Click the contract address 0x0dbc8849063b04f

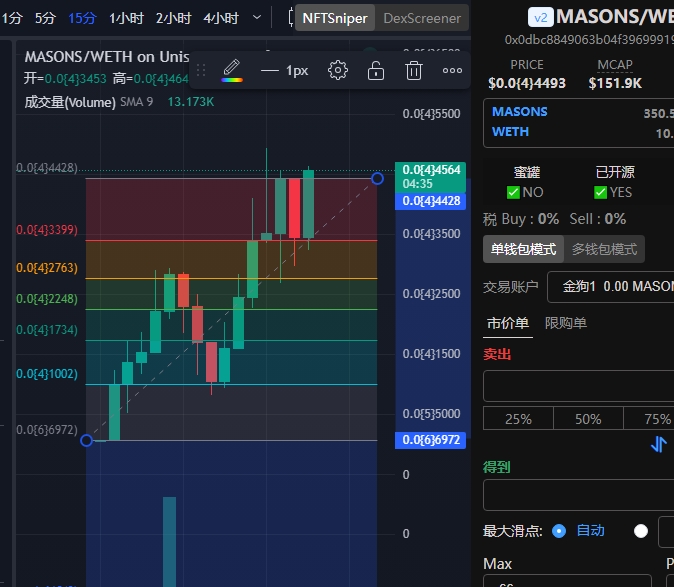point(589,40)
